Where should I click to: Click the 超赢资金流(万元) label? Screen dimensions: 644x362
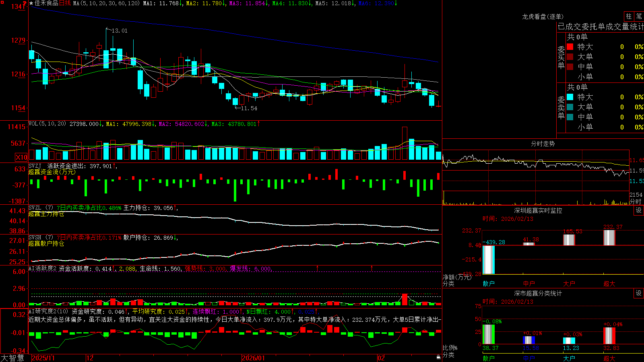click(52, 172)
